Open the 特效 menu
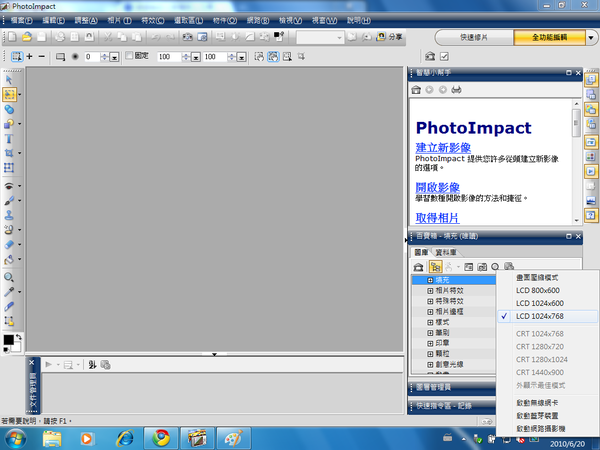Viewport: 600px width, 450px height. pyautogui.click(x=153, y=20)
